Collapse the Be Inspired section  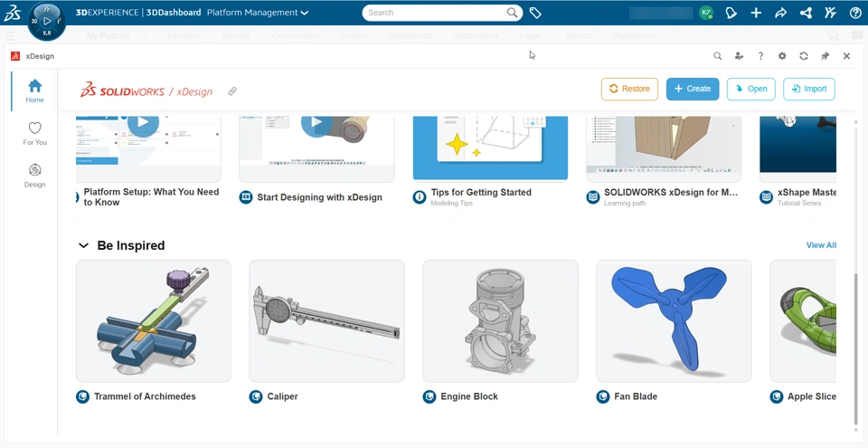[x=83, y=245]
